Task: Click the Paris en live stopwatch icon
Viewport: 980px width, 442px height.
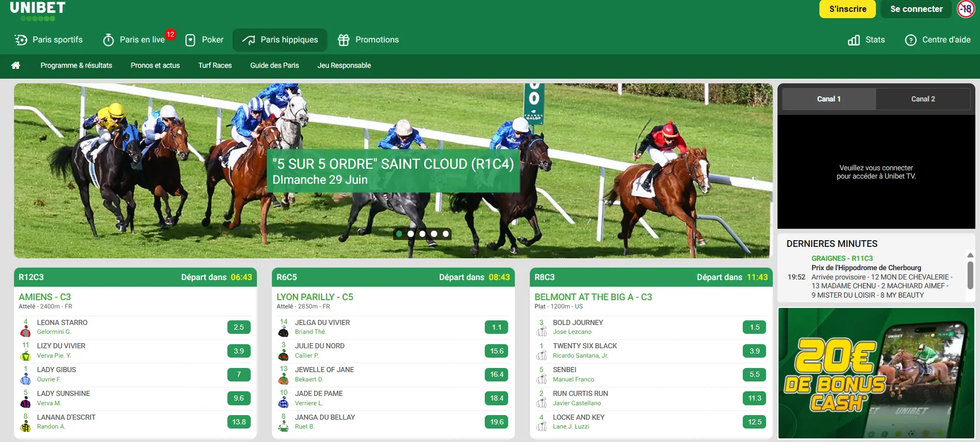Action: [108, 40]
